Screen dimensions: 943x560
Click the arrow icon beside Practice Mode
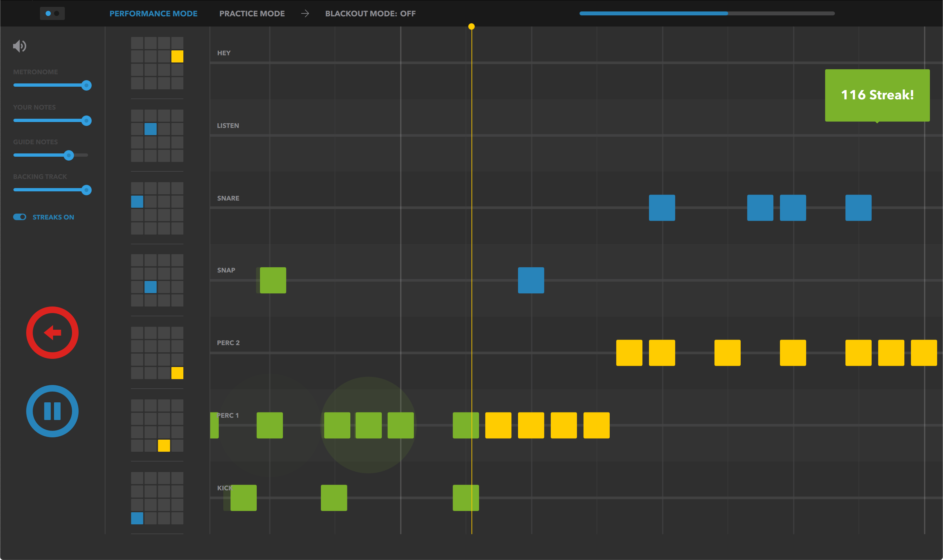305,14
